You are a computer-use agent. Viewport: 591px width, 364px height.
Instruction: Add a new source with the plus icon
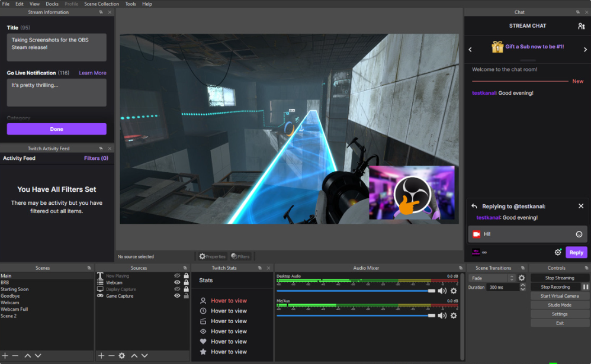point(101,355)
